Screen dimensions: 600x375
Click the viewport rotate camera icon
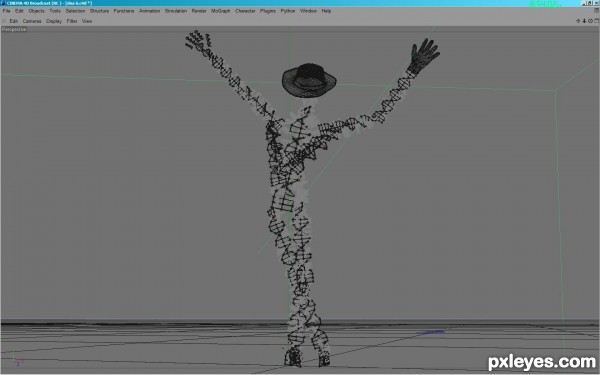coord(590,21)
